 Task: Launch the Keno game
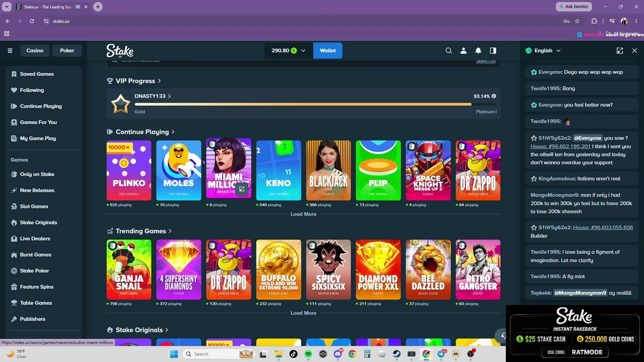click(279, 170)
